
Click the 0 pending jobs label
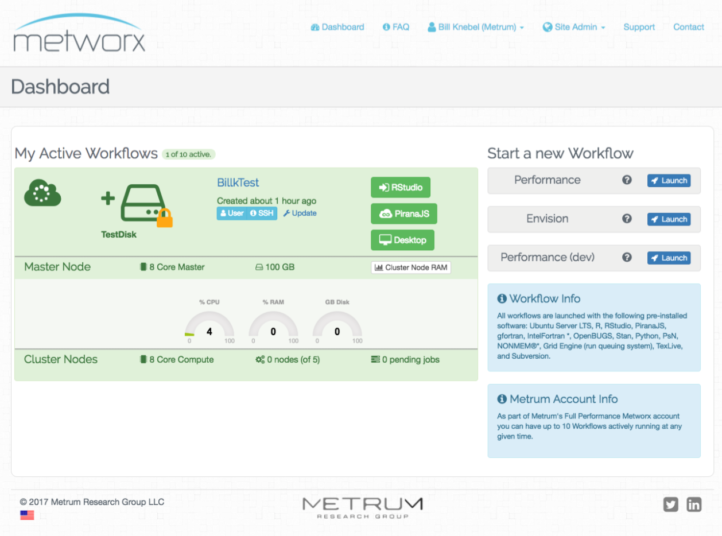click(x=405, y=360)
